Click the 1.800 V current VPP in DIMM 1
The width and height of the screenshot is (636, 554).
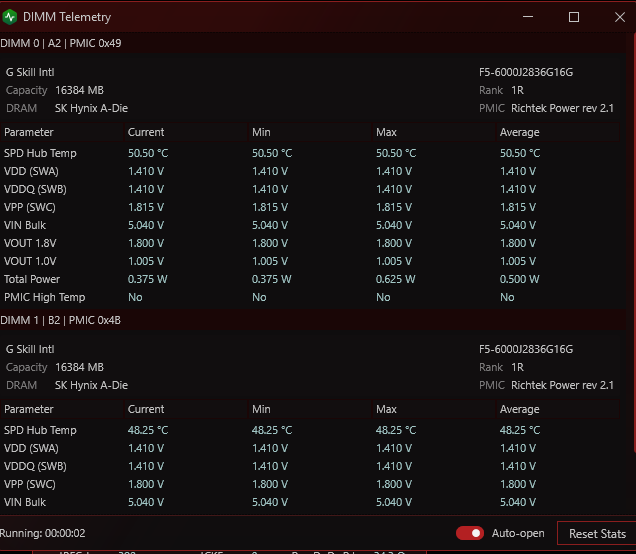pyautogui.click(x=146, y=484)
